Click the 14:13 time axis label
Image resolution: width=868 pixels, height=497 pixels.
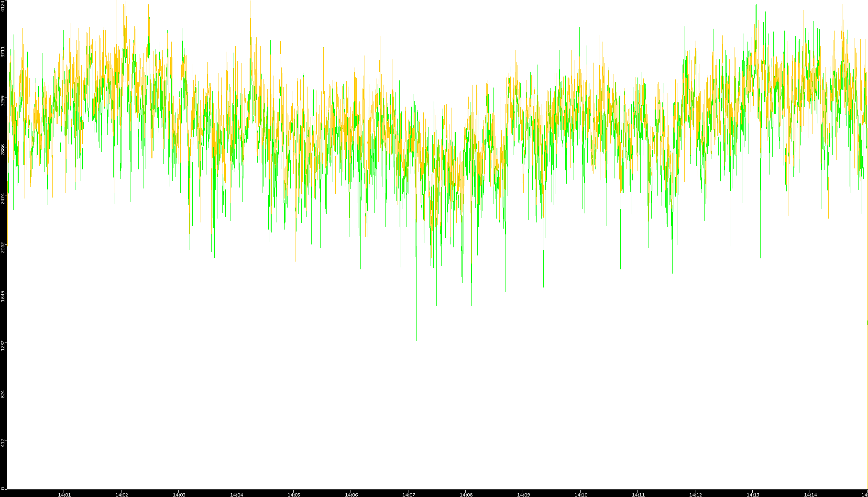[753, 495]
